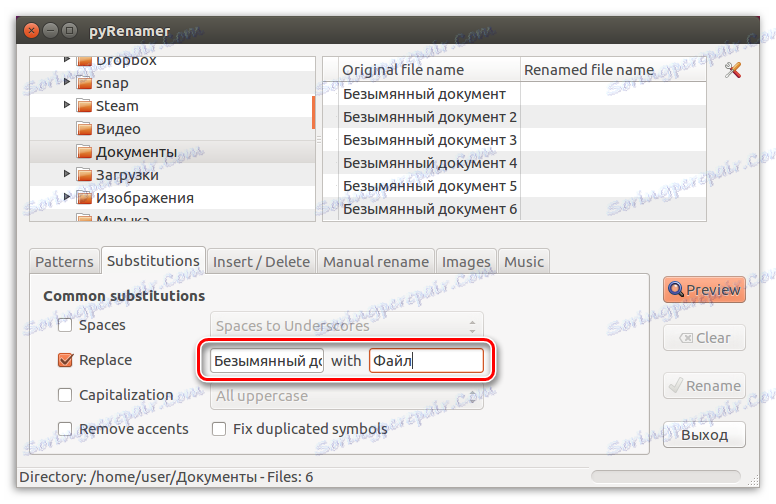Switch to the Images tab

[x=466, y=261]
